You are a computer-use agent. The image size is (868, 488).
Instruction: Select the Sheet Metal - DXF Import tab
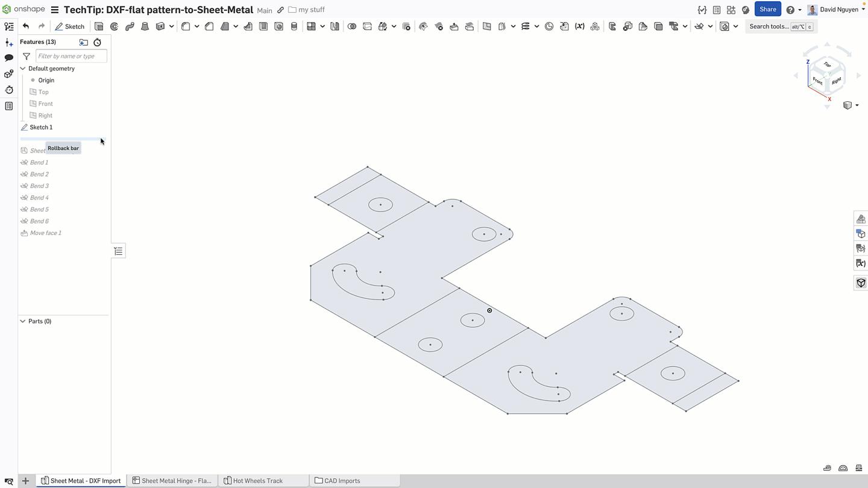point(81,481)
